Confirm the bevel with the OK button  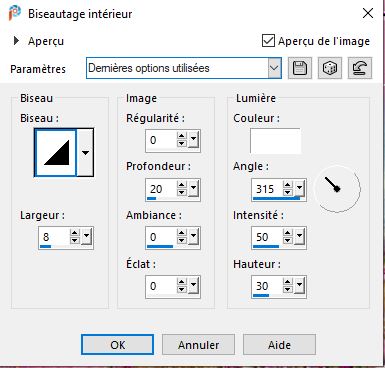point(117,345)
